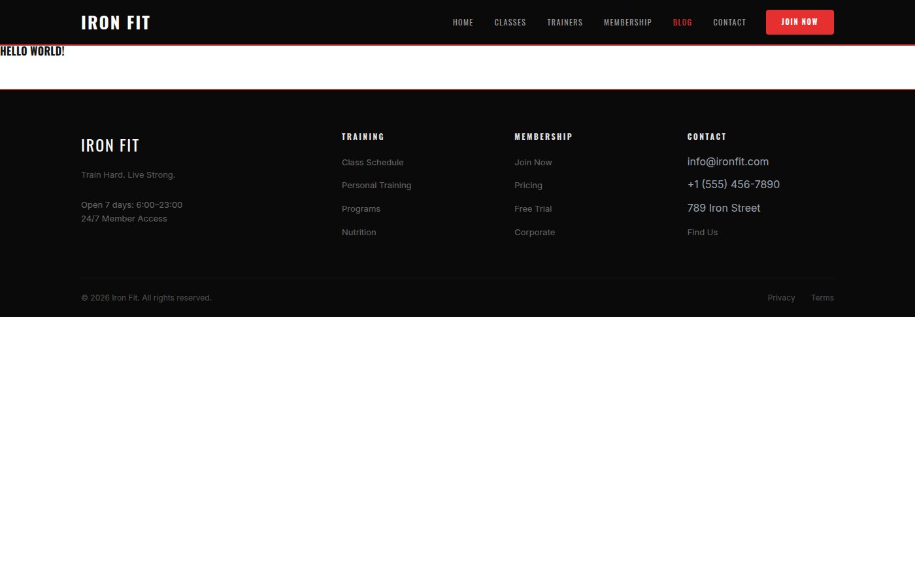Image resolution: width=915 pixels, height=588 pixels.
Task: Click the info@ironfit.com email
Action: [728, 161]
